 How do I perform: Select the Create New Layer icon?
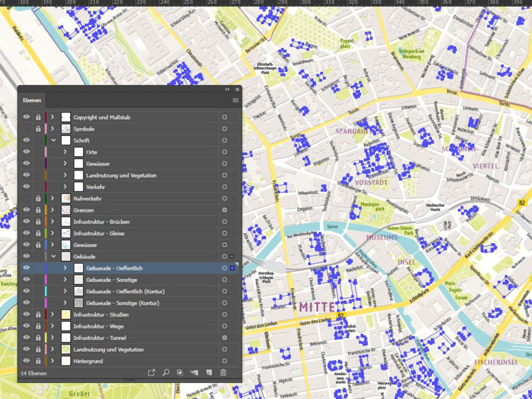209,373
